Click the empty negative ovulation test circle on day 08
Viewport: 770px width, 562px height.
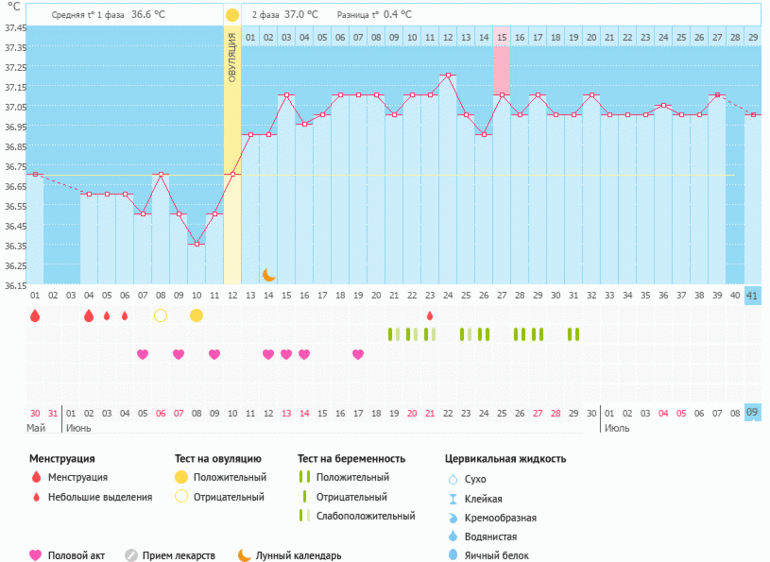160,316
